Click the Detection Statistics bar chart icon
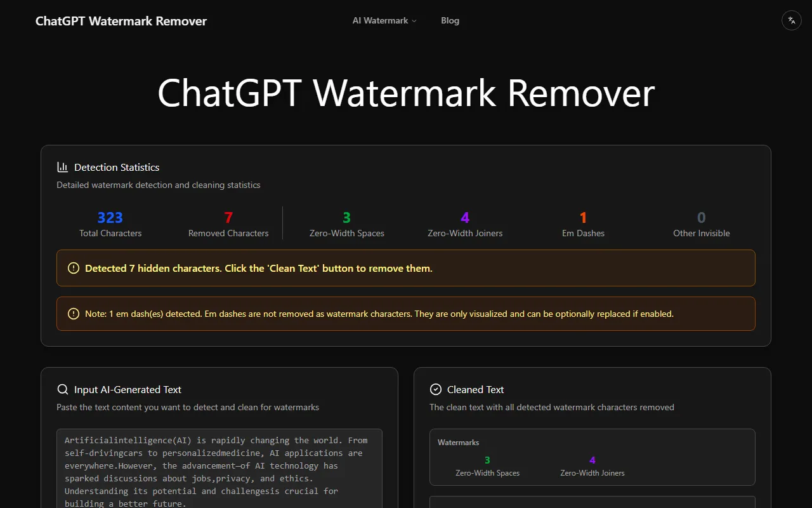Viewport: 812px width, 508px height. [62, 167]
